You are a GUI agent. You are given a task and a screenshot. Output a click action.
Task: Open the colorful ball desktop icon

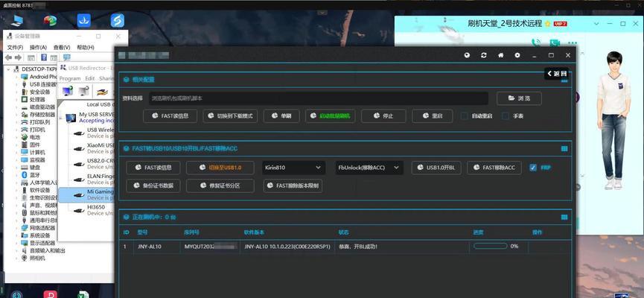pos(50,20)
